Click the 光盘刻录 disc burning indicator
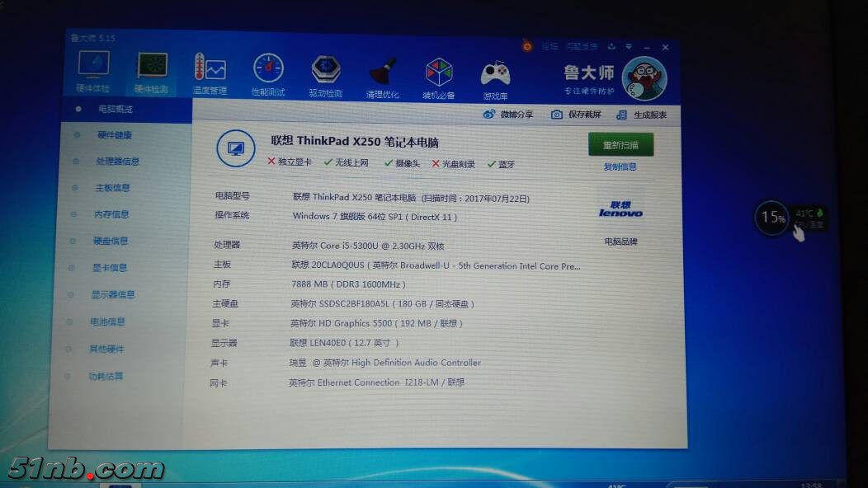This screenshot has width=868, height=488. click(453, 164)
